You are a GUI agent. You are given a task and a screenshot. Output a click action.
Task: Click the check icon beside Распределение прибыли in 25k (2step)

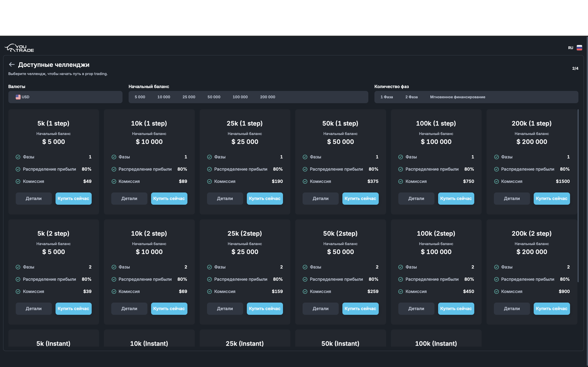point(209,279)
